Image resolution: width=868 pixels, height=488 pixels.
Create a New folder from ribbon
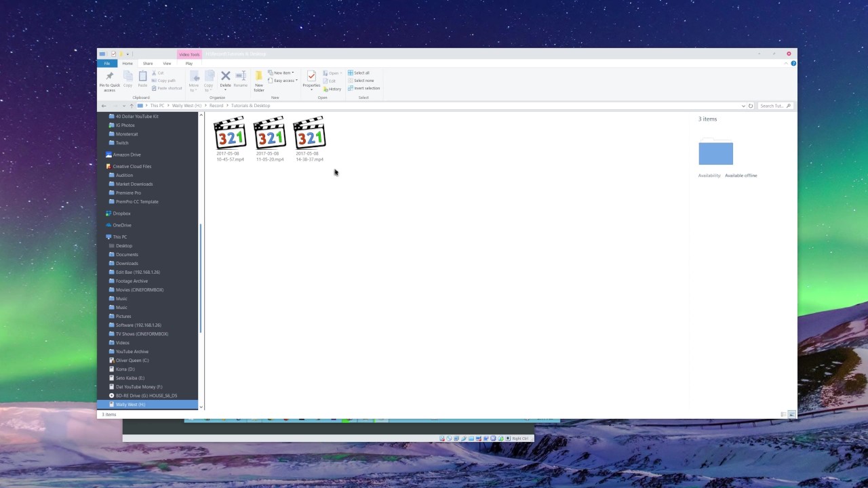[x=258, y=80]
